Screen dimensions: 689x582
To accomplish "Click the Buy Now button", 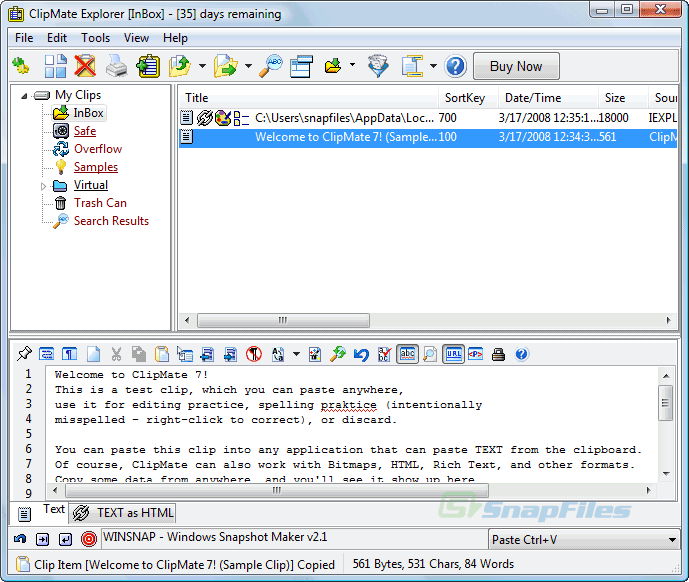I will pos(516,66).
